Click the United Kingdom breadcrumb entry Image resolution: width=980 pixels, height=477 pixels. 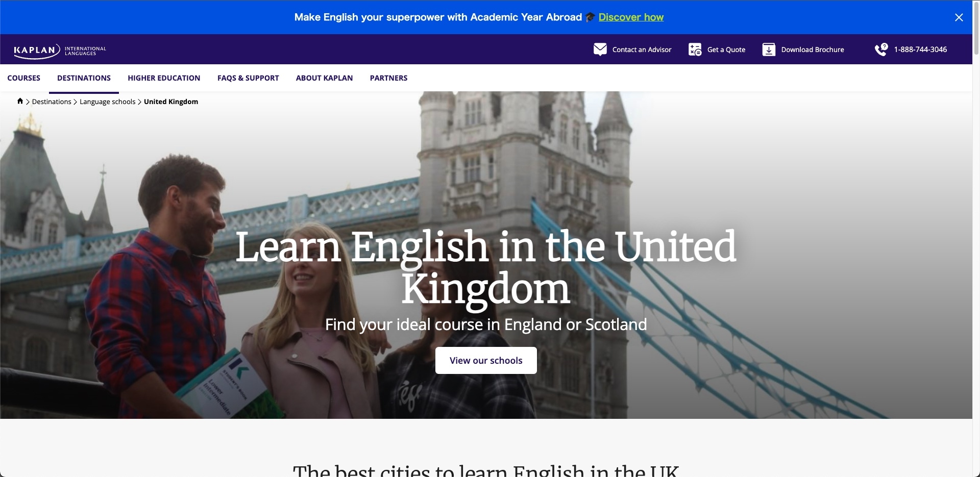click(x=170, y=102)
